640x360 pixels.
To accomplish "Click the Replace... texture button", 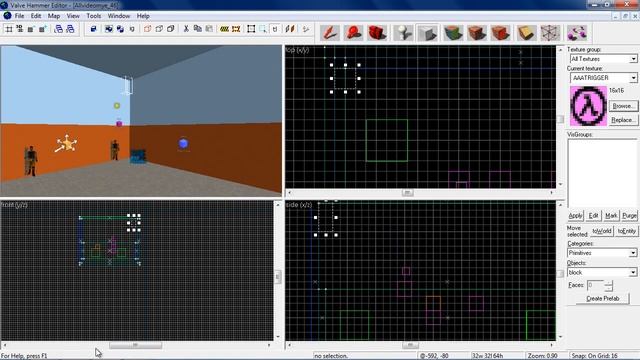I will coord(623,120).
